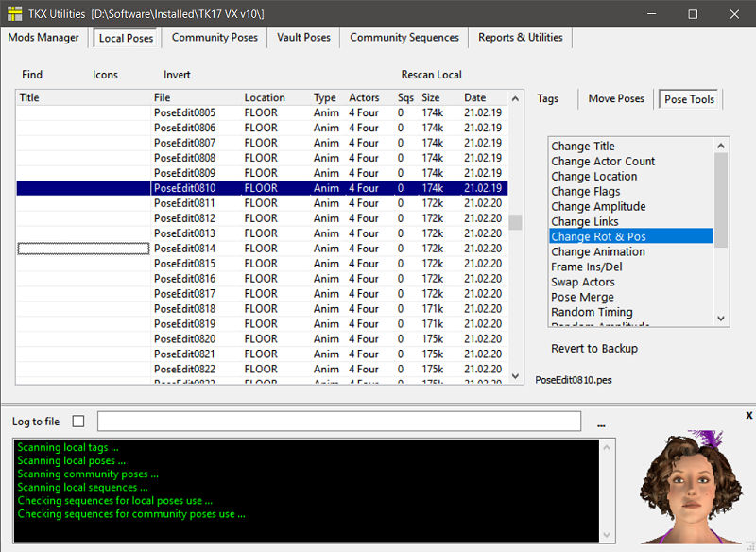This screenshot has width=756, height=552.
Task: Select the PoseEdit0811 row
Action: 262,203
